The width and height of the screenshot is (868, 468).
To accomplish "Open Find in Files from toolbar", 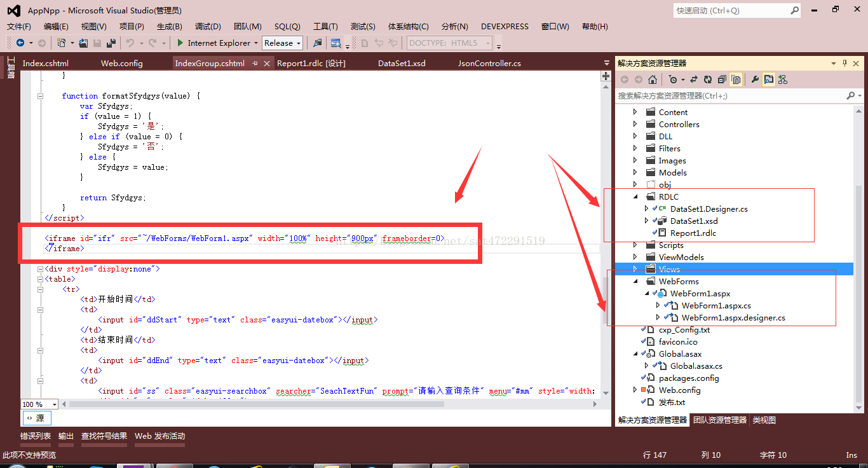I will coord(317,43).
